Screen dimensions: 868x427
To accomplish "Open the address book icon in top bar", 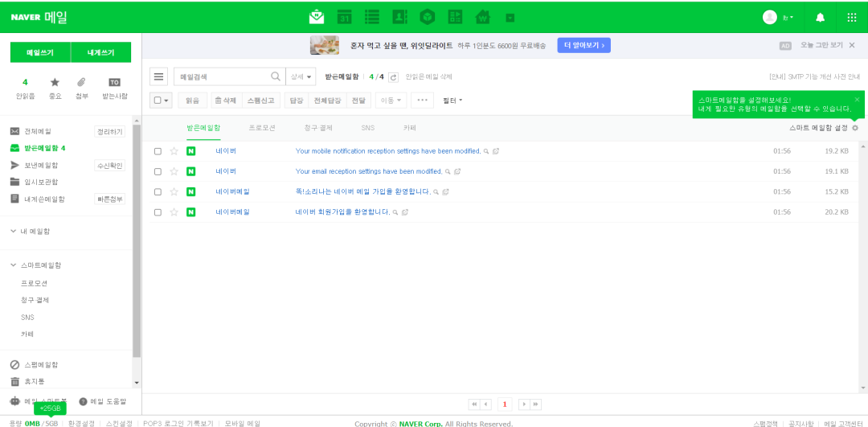I will point(399,17).
